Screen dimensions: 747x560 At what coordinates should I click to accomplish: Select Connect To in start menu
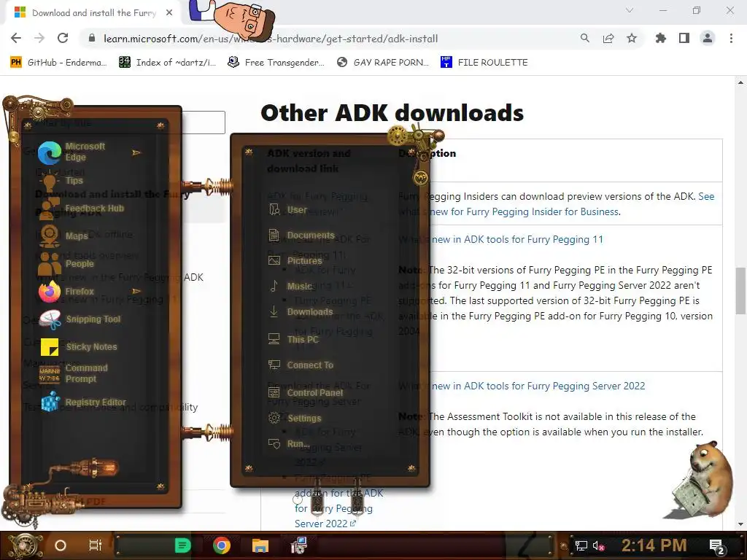pos(301,365)
